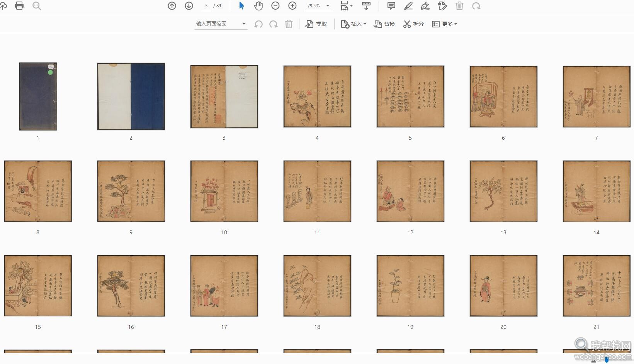Viewport: 634px width, 364px height.
Task: Delete pages with organize bar trash icon
Action: [289, 24]
